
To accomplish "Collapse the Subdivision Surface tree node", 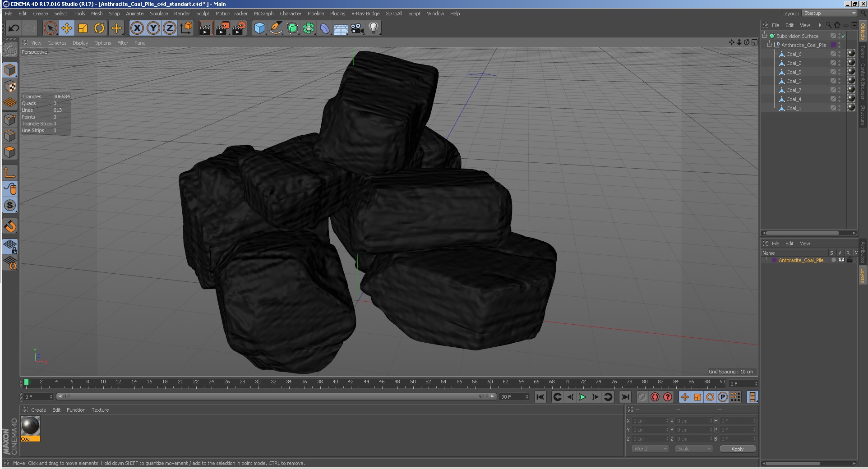I will click(x=765, y=36).
